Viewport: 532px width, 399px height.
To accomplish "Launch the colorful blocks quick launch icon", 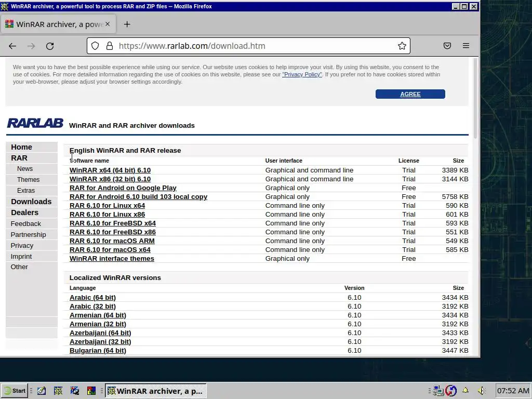I will pyautogui.click(x=91, y=391).
